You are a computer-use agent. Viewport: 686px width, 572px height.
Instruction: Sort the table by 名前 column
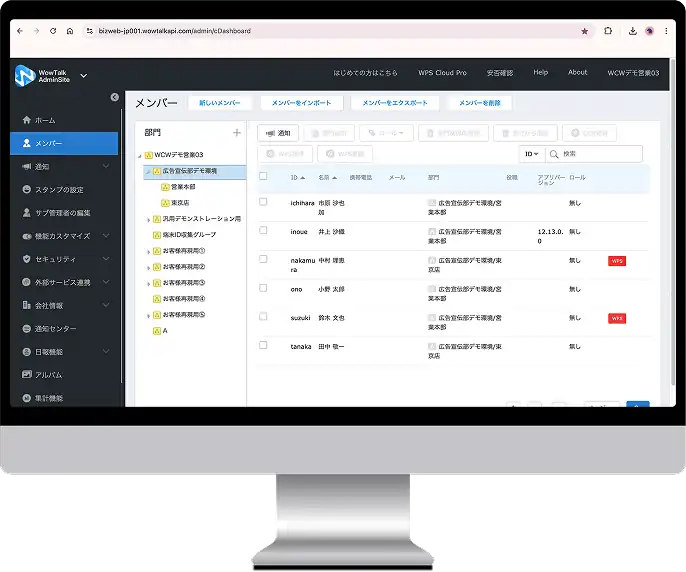(x=327, y=178)
